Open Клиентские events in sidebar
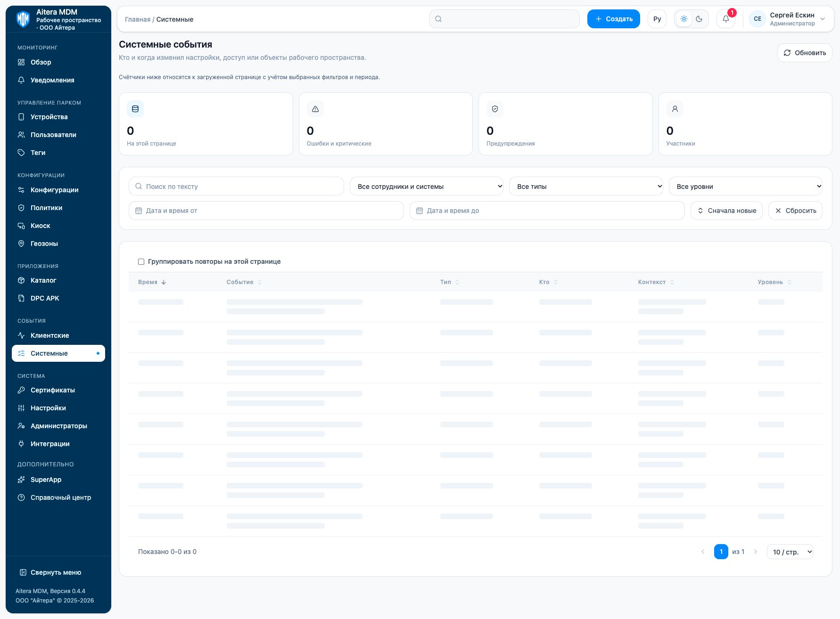Image resolution: width=840 pixels, height=619 pixels. (58, 335)
